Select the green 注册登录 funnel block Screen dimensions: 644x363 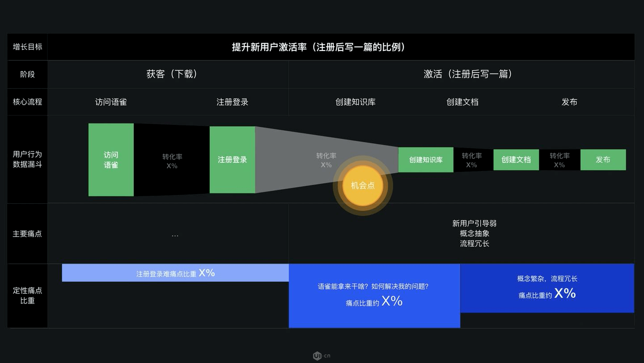coord(233,160)
